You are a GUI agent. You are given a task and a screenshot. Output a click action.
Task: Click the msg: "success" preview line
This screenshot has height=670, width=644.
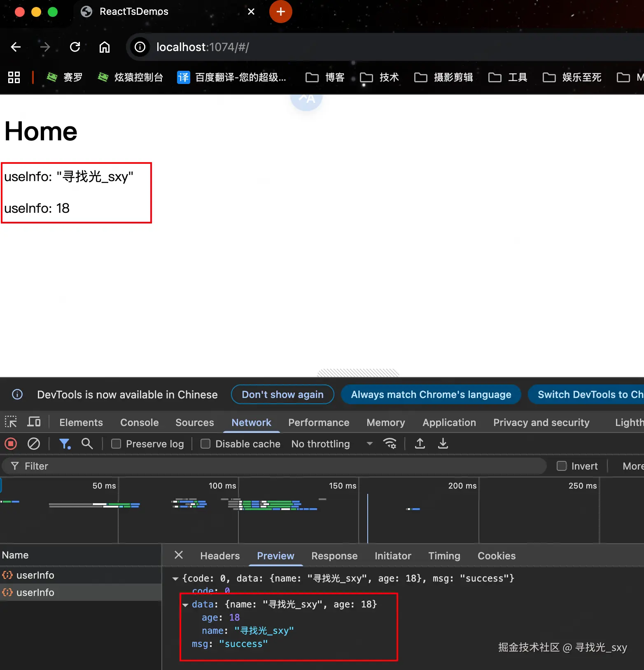(230, 644)
